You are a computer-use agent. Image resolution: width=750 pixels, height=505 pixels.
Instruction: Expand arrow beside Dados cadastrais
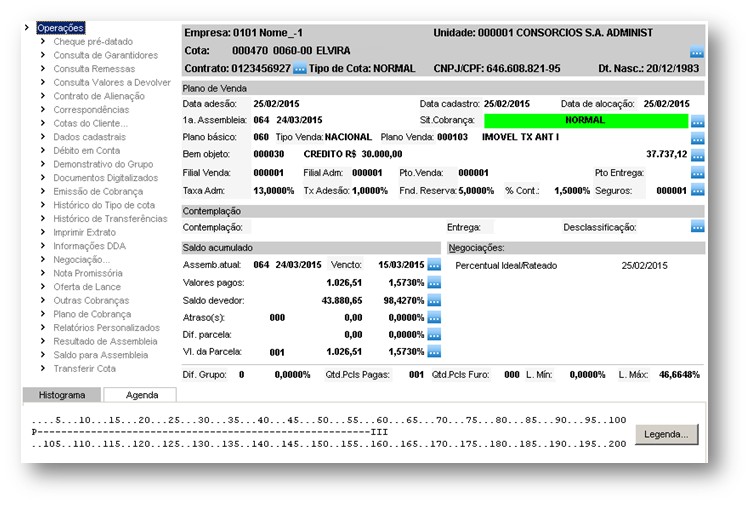[x=43, y=136]
